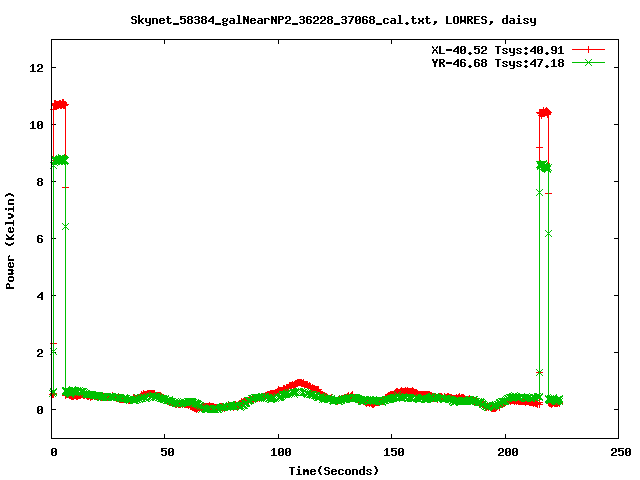Click x-axis tick label 100
This screenshot has width=640, height=480.
tap(280, 452)
